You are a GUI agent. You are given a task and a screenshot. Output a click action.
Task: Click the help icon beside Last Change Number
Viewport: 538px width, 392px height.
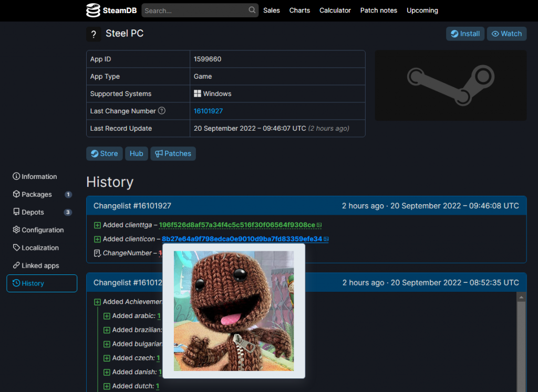(162, 111)
